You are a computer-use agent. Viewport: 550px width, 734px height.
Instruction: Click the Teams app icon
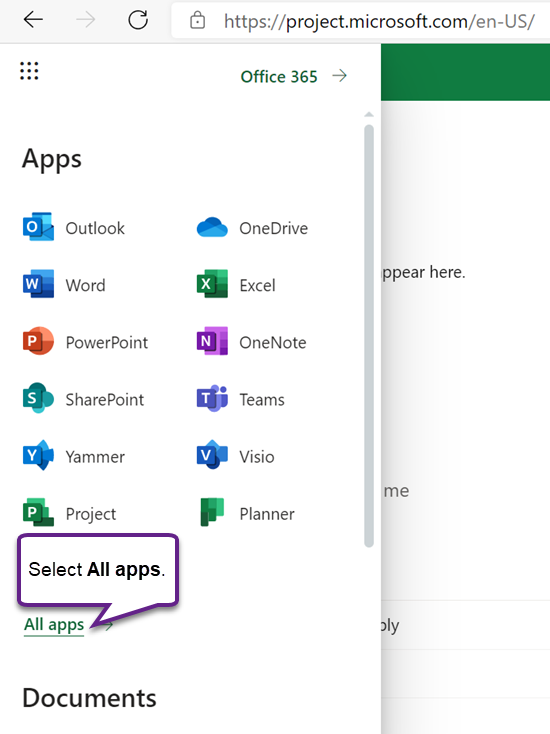click(212, 398)
